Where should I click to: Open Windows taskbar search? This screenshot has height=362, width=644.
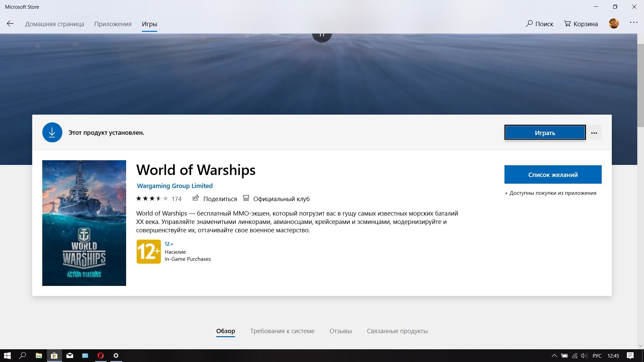pos(23,356)
